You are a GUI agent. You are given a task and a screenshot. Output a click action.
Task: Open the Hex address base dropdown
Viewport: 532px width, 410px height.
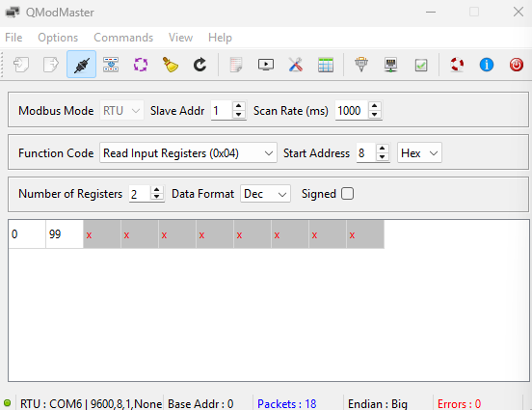pos(419,152)
